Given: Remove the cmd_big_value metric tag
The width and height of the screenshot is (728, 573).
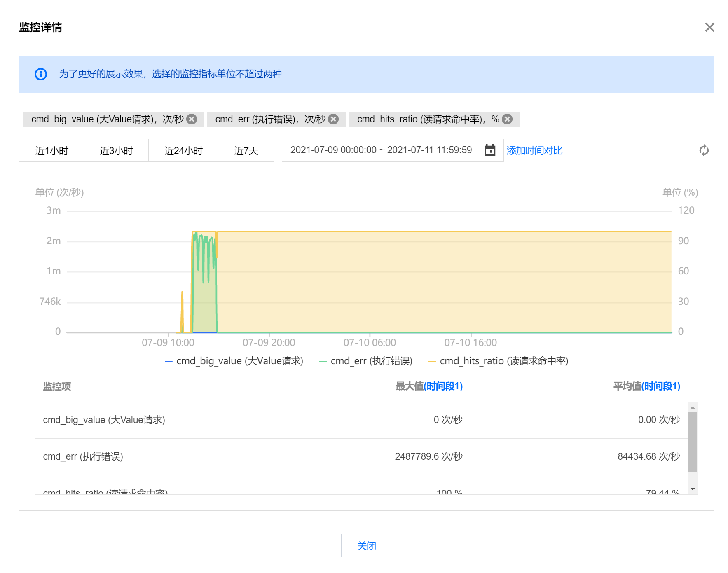Looking at the screenshot, I should click(192, 119).
